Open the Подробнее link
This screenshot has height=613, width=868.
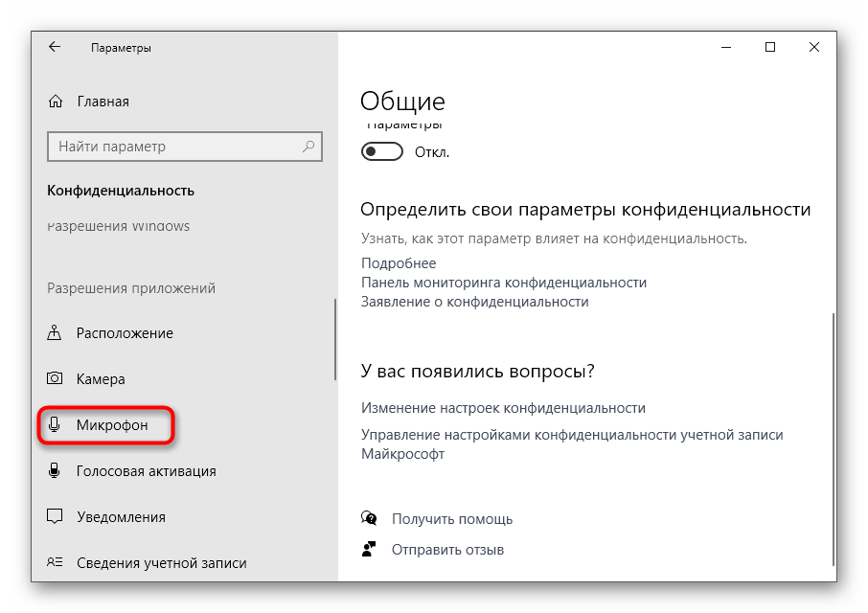(399, 263)
